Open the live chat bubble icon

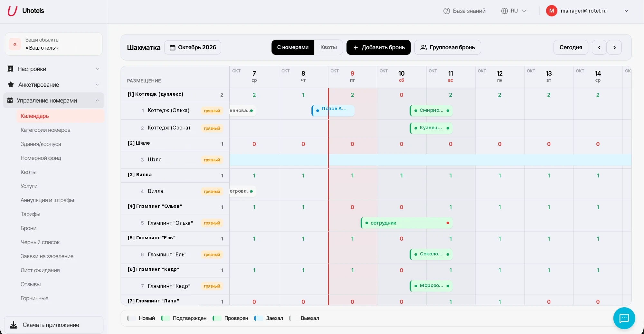(624, 318)
